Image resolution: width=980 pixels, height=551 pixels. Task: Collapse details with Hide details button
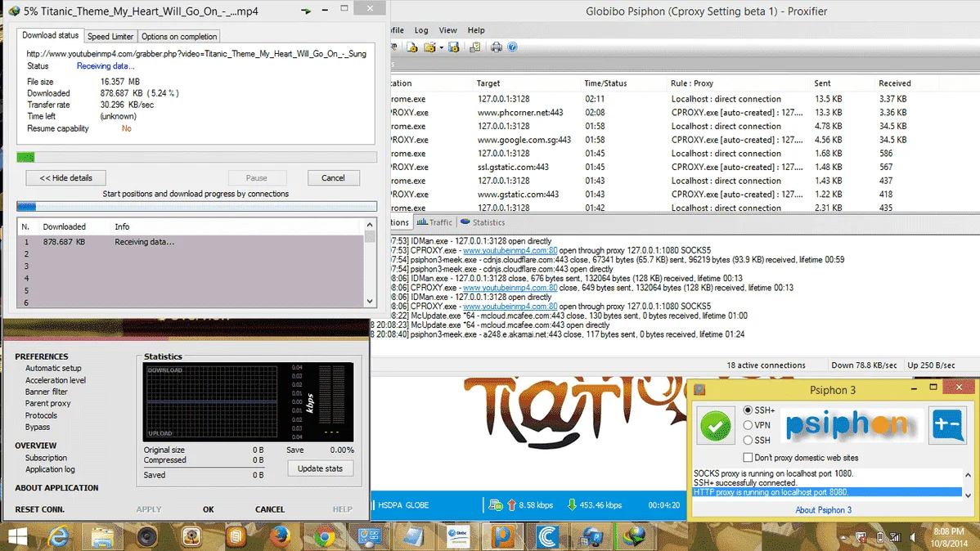point(65,178)
